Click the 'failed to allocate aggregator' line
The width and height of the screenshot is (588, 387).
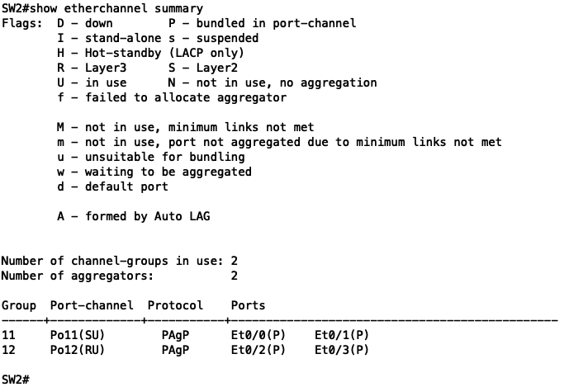coord(172,97)
